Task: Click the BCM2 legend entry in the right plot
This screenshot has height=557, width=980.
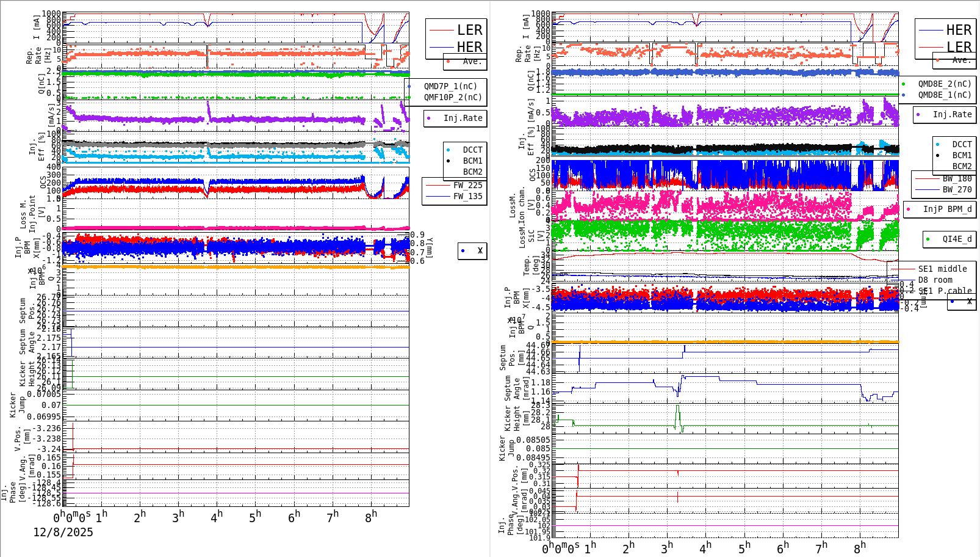Action: coord(962,167)
